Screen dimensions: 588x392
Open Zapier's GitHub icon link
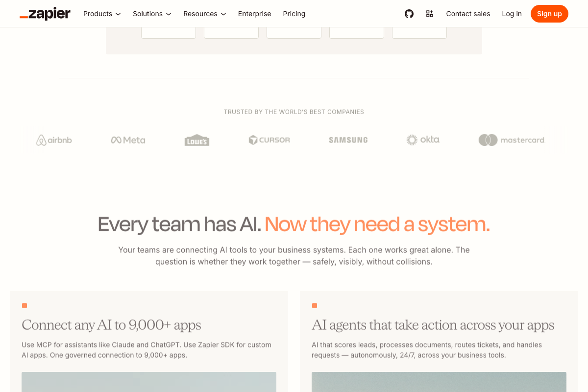pos(409,14)
